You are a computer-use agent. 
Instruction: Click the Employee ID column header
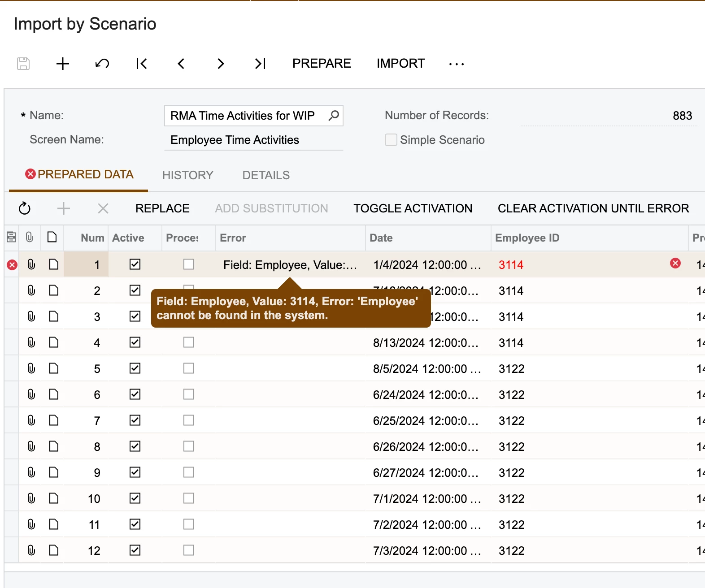coord(527,238)
